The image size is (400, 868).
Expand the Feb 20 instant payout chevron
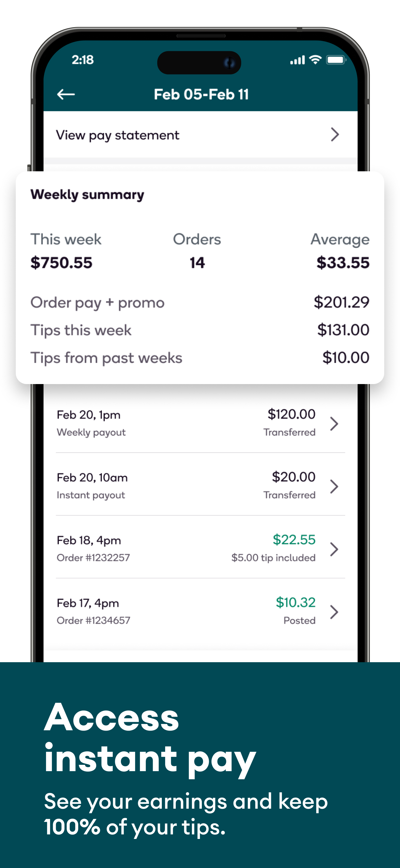(334, 486)
